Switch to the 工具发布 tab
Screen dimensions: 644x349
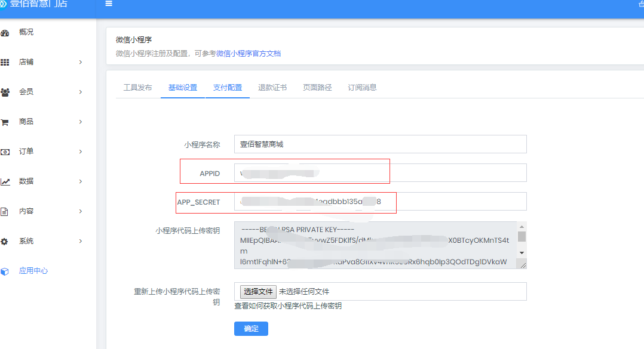[x=137, y=88]
